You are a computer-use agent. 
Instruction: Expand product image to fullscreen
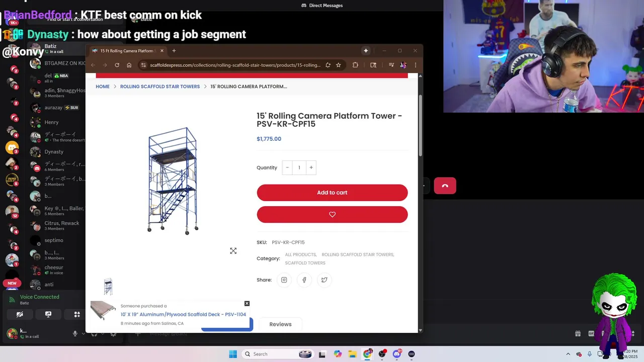[233, 251]
